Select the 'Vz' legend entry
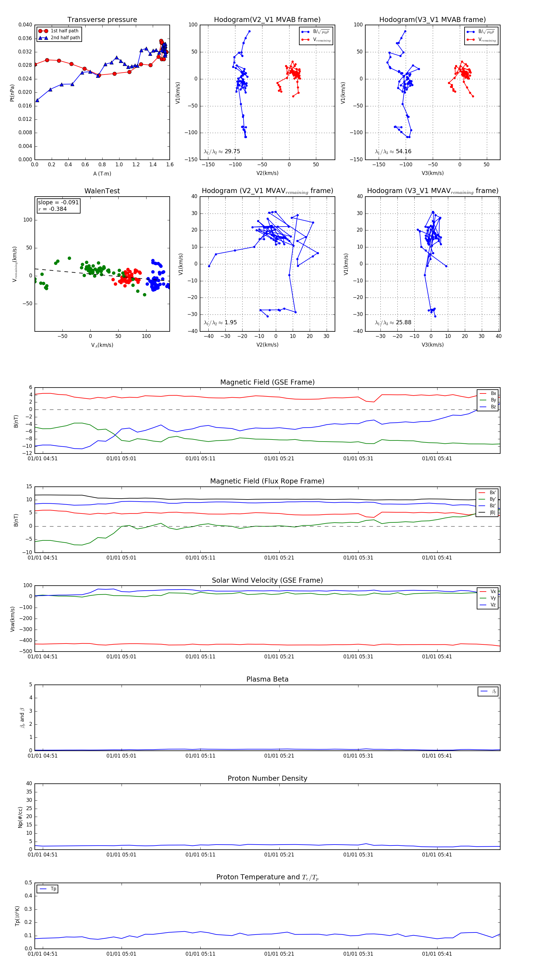 pyautogui.click(x=488, y=605)
